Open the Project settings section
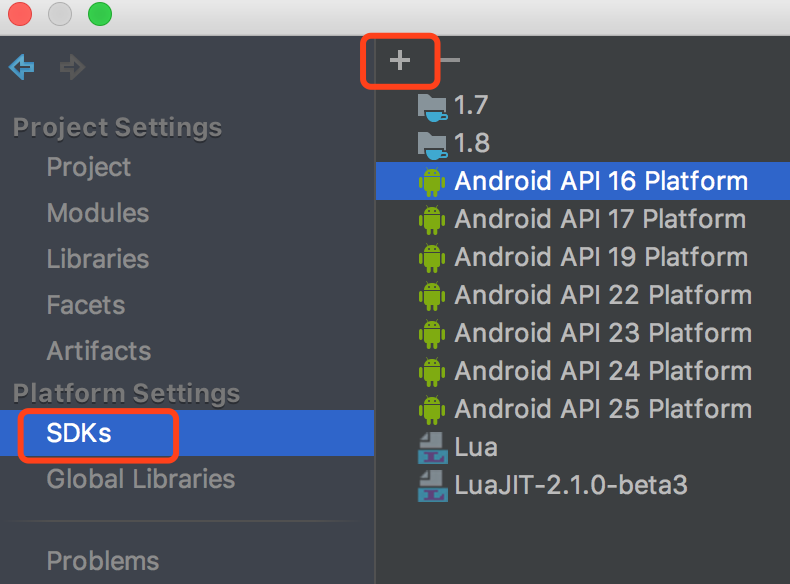 [88, 167]
